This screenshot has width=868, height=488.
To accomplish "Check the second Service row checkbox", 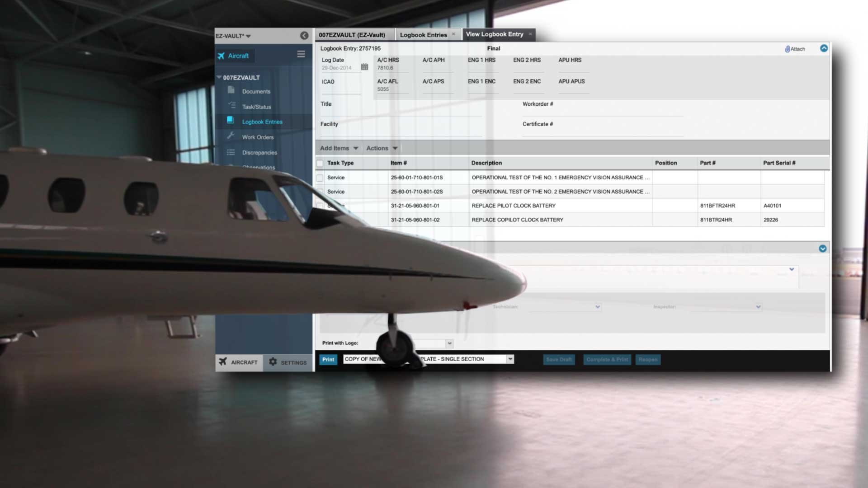I will click(320, 192).
